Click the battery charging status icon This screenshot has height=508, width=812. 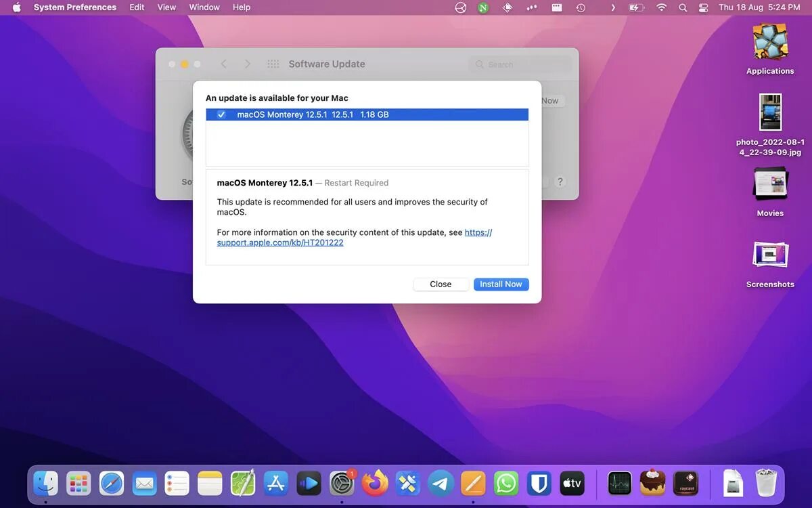pyautogui.click(x=636, y=7)
